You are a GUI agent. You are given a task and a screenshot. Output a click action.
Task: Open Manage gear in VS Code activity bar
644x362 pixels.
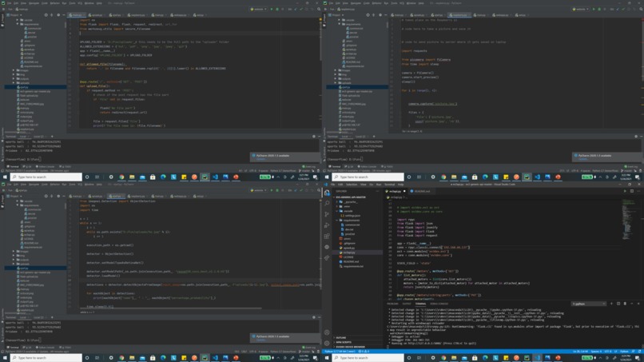click(x=327, y=343)
